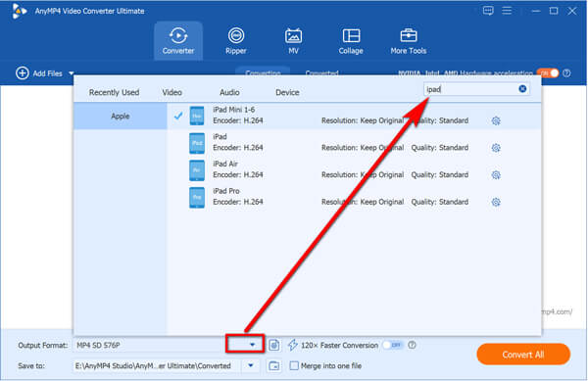588x381 pixels.
Task: Toggle hardware acceleration switch
Action: 548,73
